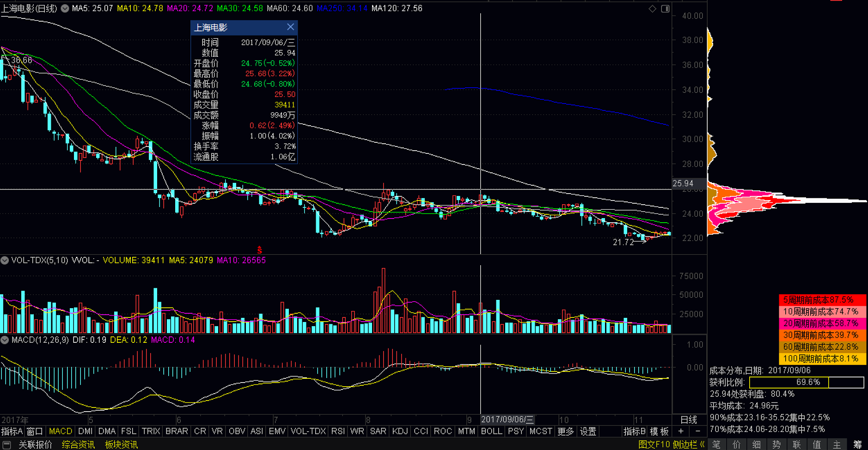Select the ROC indicator tab

tap(442, 431)
